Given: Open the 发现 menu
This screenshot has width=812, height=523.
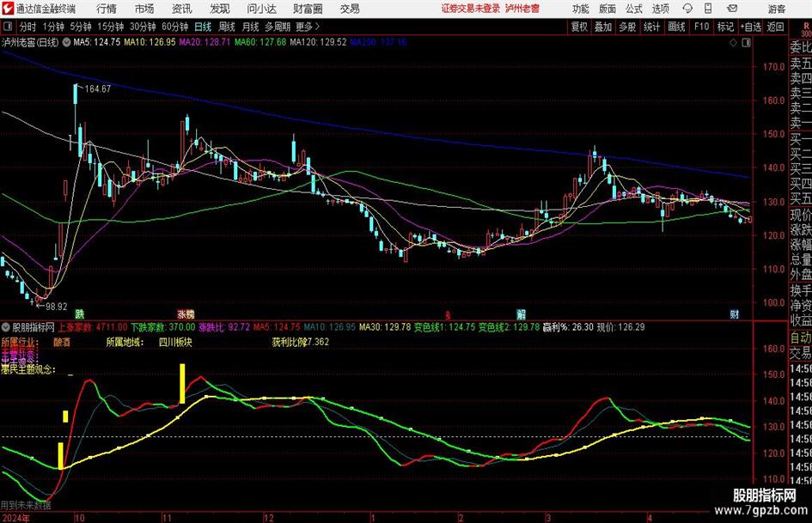Looking at the screenshot, I should (x=220, y=9).
